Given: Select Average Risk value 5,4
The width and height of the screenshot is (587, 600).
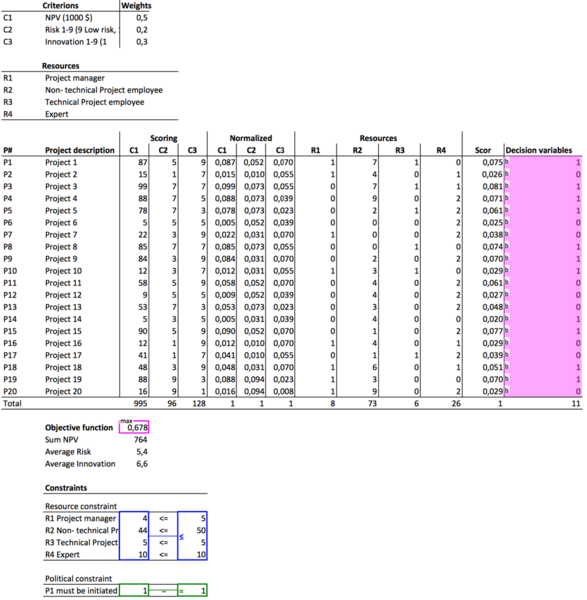Looking at the screenshot, I should click(142, 452).
